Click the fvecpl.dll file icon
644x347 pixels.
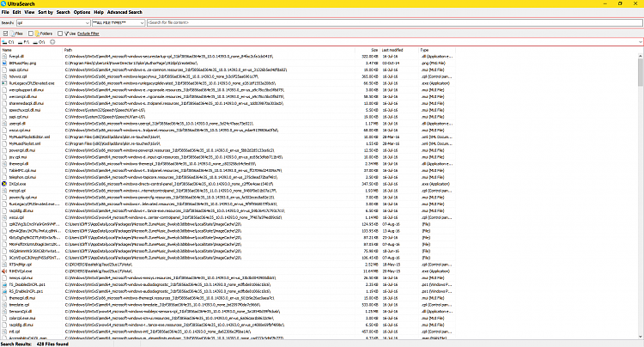click(4, 57)
